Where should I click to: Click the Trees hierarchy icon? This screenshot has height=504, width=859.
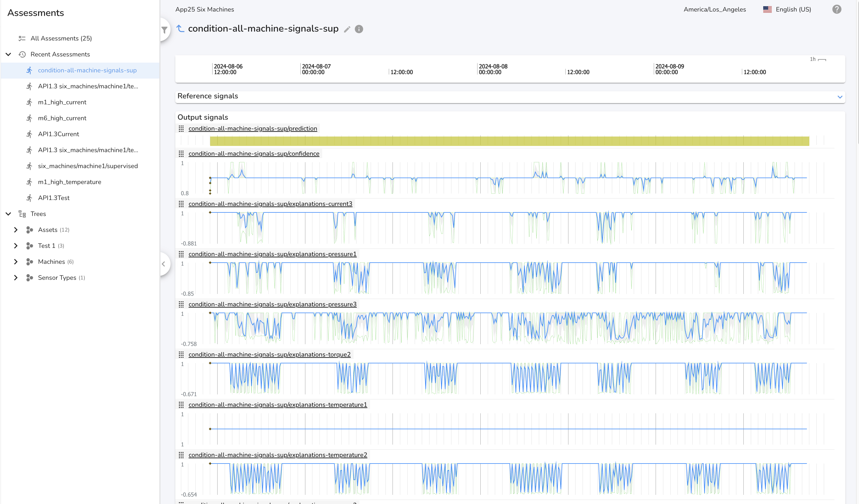pos(22,214)
